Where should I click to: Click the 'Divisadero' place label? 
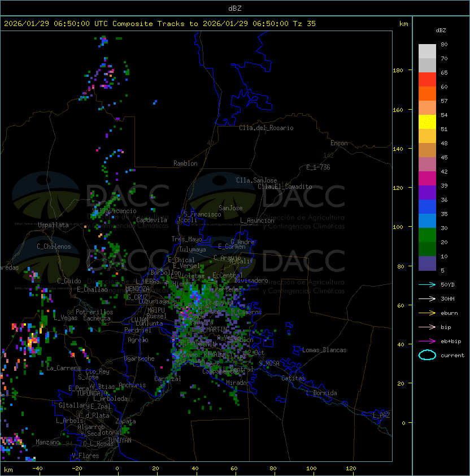[251, 280]
